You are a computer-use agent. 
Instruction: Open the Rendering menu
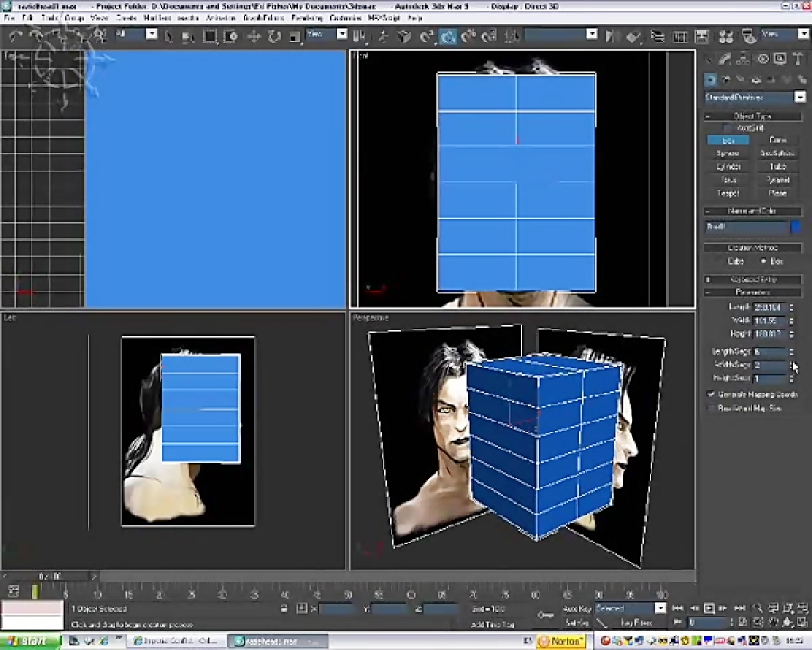click(x=307, y=19)
